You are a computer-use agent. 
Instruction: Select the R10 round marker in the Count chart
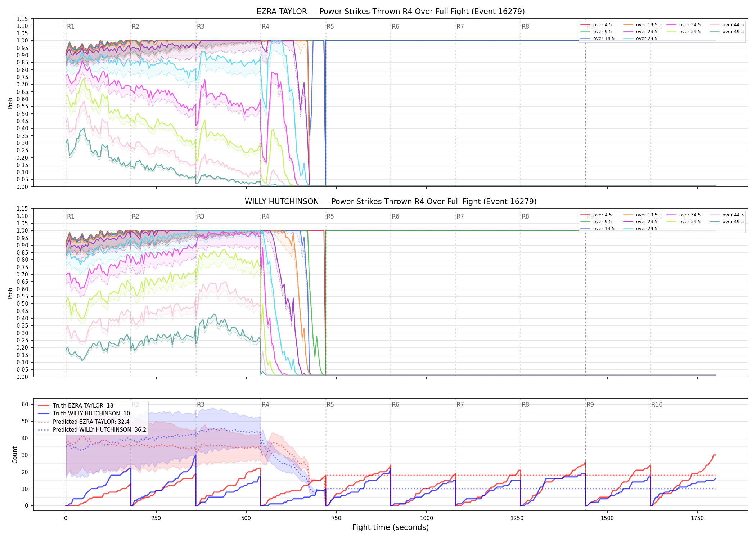coord(657,405)
